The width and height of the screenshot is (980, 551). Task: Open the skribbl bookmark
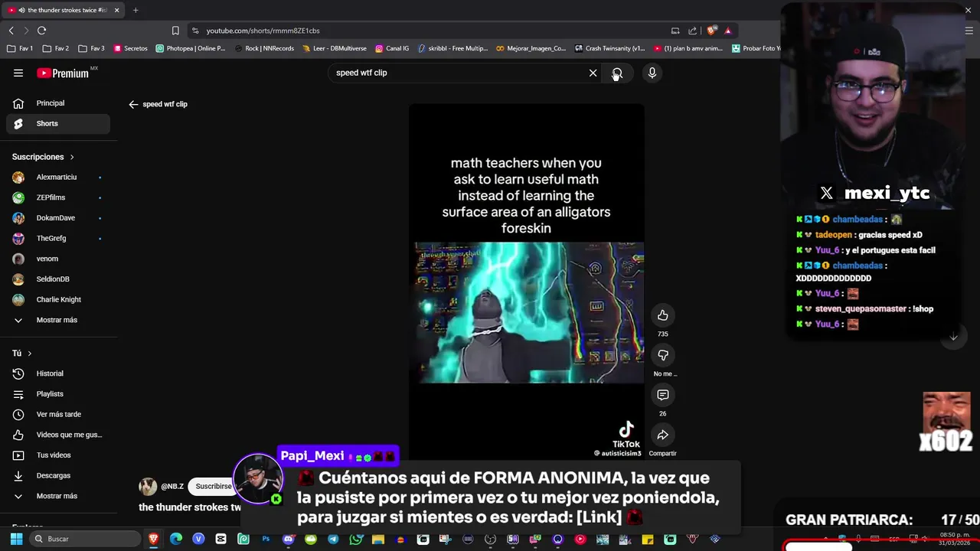452,48
